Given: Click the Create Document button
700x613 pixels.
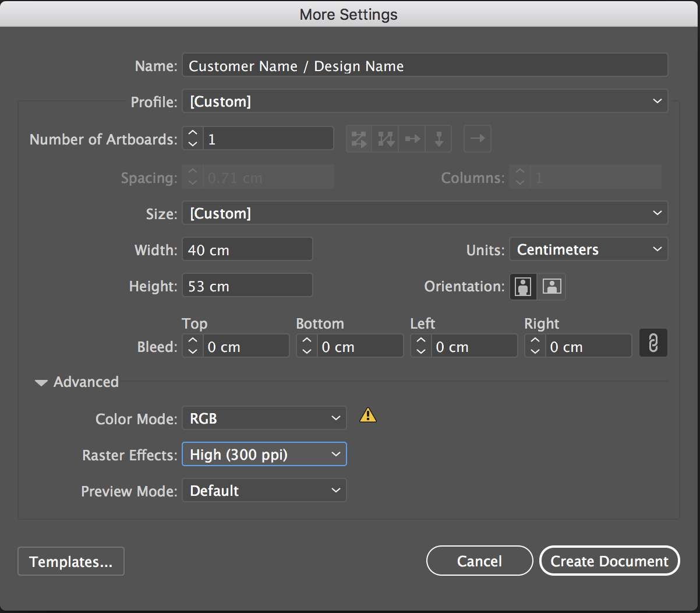Looking at the screenshot, I should (x=610, y=561).
